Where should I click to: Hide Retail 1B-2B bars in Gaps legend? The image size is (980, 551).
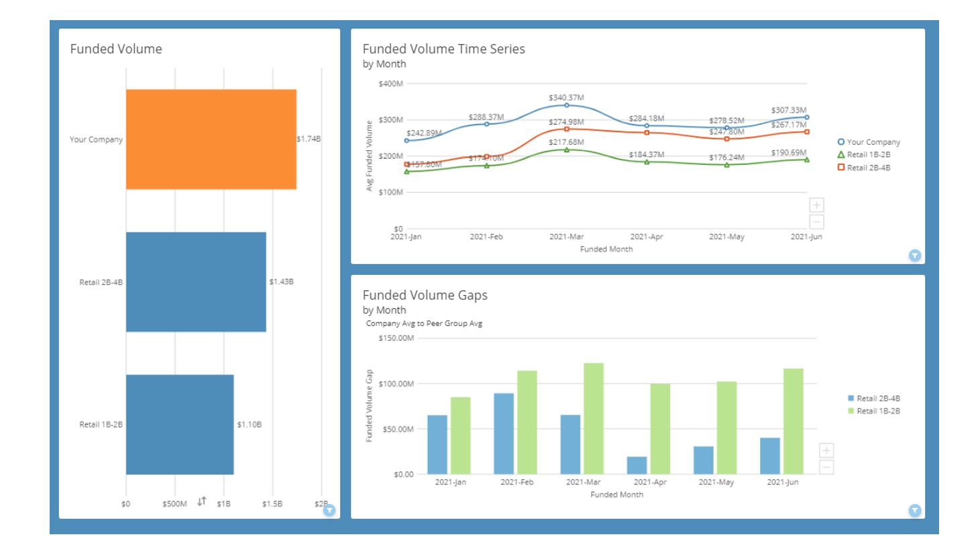[x=874, y=411]
